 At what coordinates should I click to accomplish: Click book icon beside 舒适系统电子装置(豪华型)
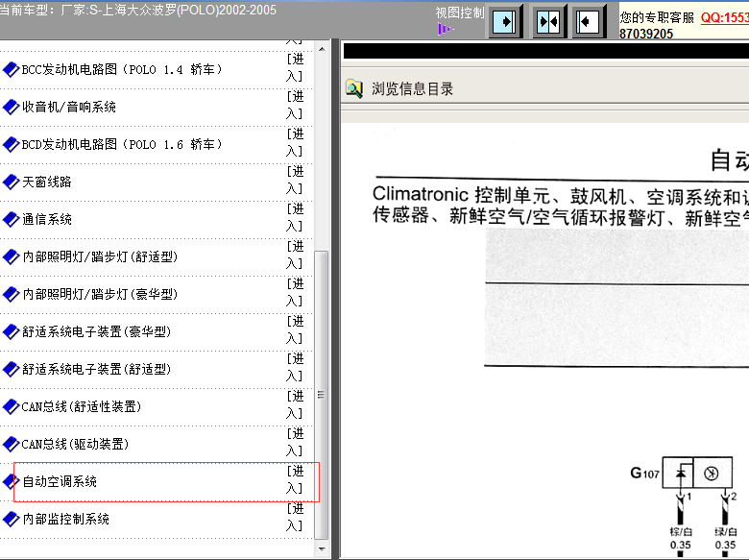[x=11, y=331]
